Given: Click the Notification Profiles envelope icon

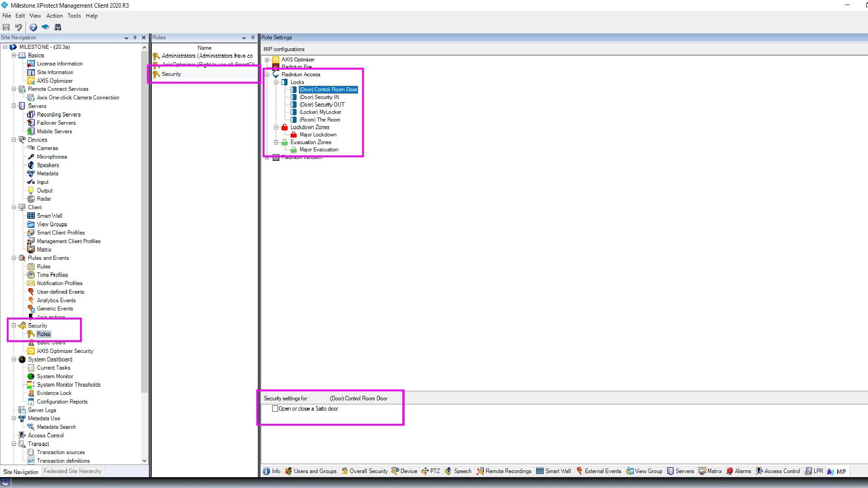Looking at the screenshot, I should (x=31, y=283).
